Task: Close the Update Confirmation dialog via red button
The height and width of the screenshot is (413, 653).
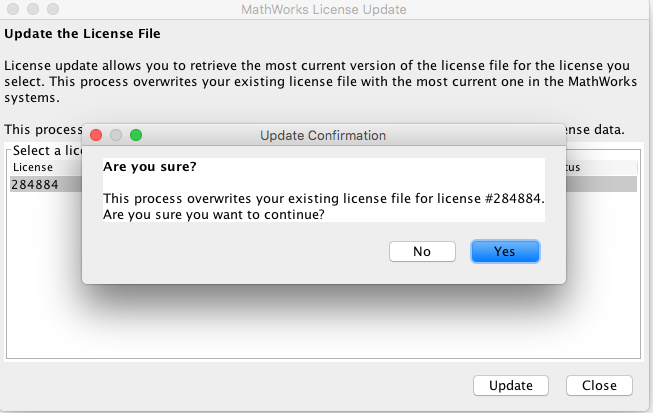Action: tap(97, 135)
